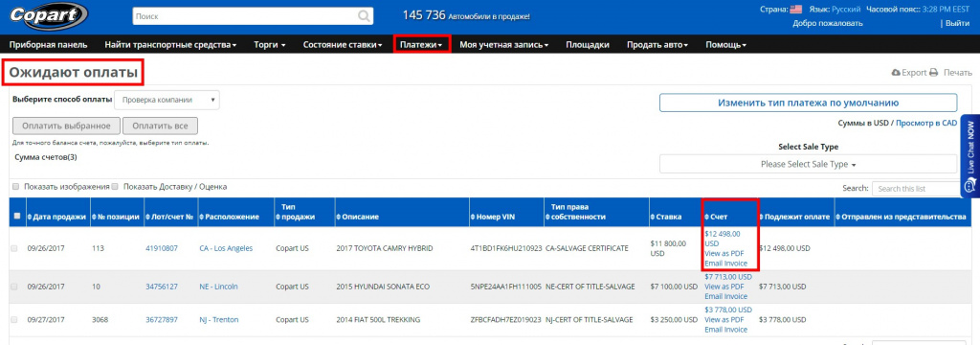Sort by Дата продажи column

(x=56, y=217)
